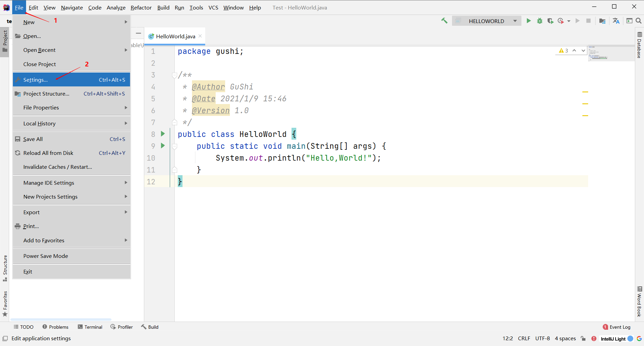644x346 pixels.
Task: Open the Terminal tool window
Action: click(90, 327)
